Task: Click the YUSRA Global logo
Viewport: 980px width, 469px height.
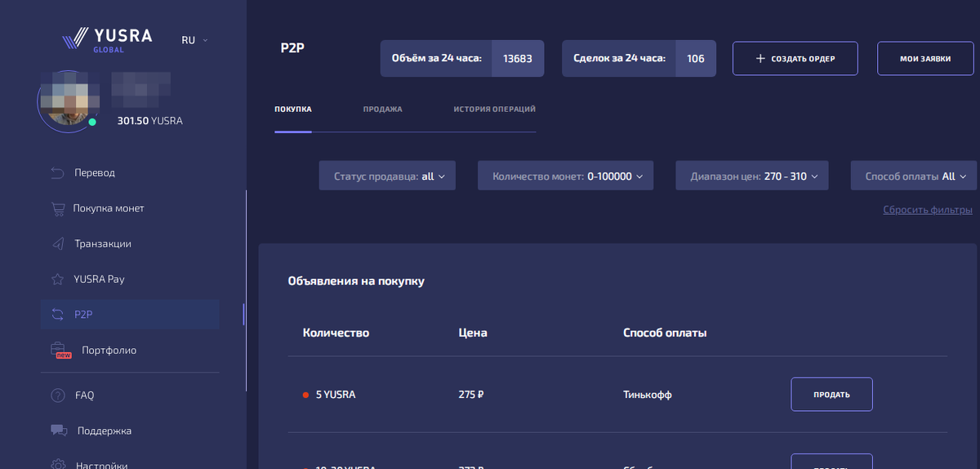Action: point(107,39)
